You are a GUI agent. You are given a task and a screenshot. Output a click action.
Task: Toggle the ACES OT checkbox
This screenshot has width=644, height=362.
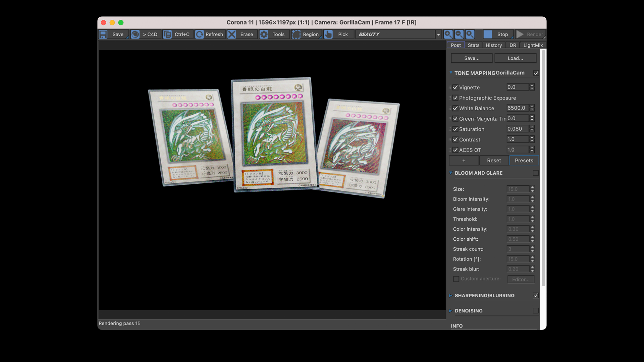[455, 150]
